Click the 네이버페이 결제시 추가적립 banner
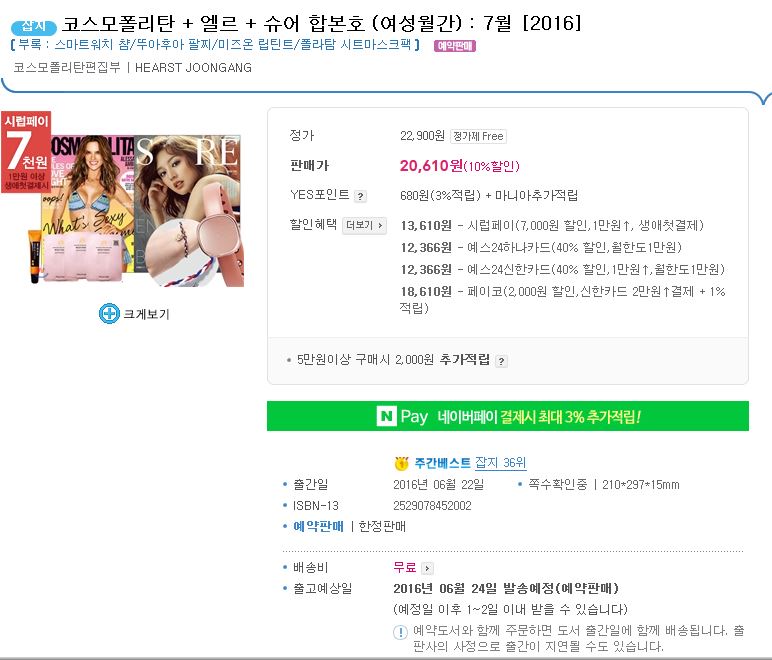This screenshot has height=660, width=772. point(508,416)
